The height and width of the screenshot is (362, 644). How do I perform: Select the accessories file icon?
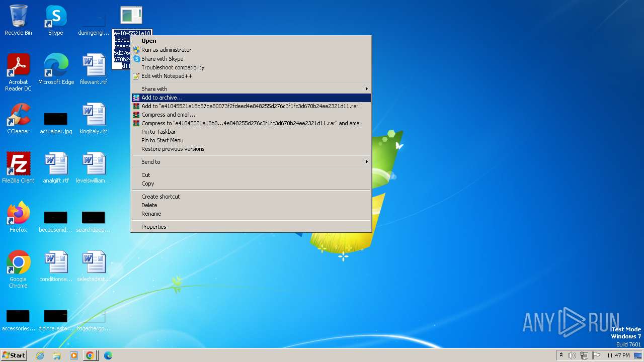click(x=18, y=320)
